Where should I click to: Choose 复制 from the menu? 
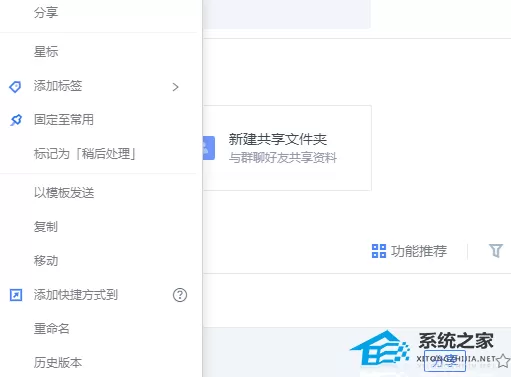[x=46, y=226]
